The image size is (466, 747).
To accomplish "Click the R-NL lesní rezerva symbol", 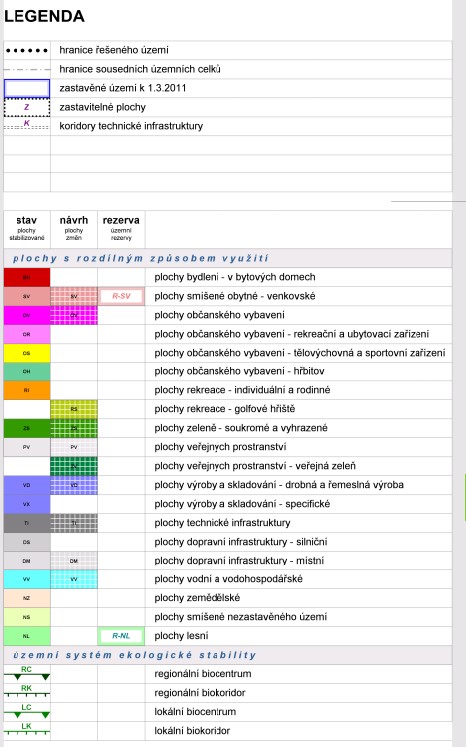I will pos(121,636).
